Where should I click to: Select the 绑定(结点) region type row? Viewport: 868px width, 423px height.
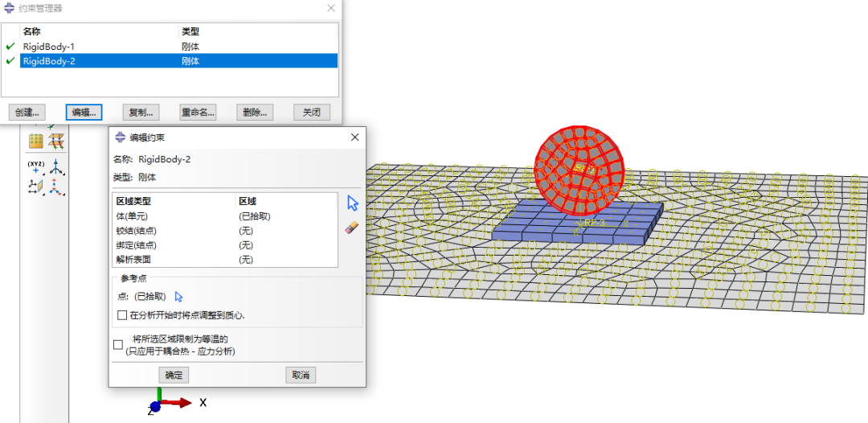click(225, 244)
